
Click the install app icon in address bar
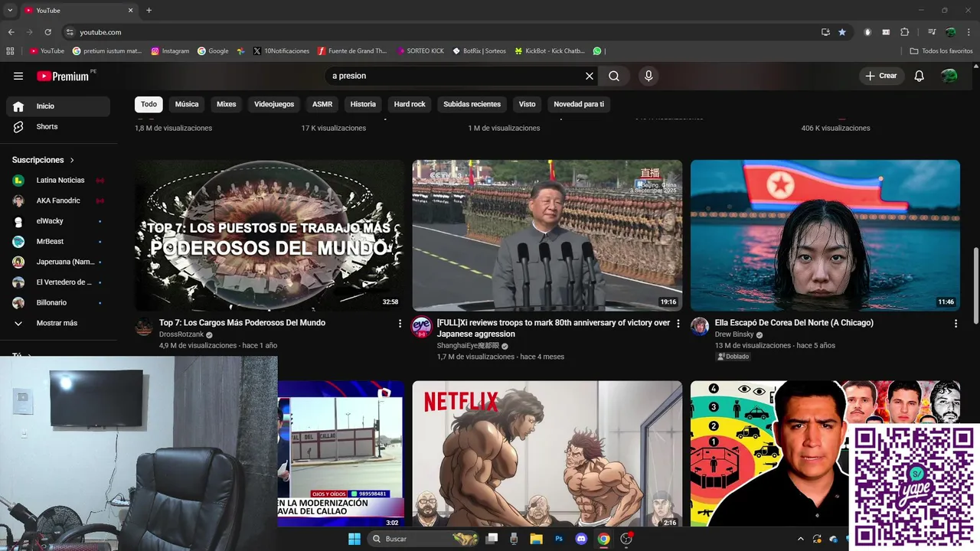[825, 32]
